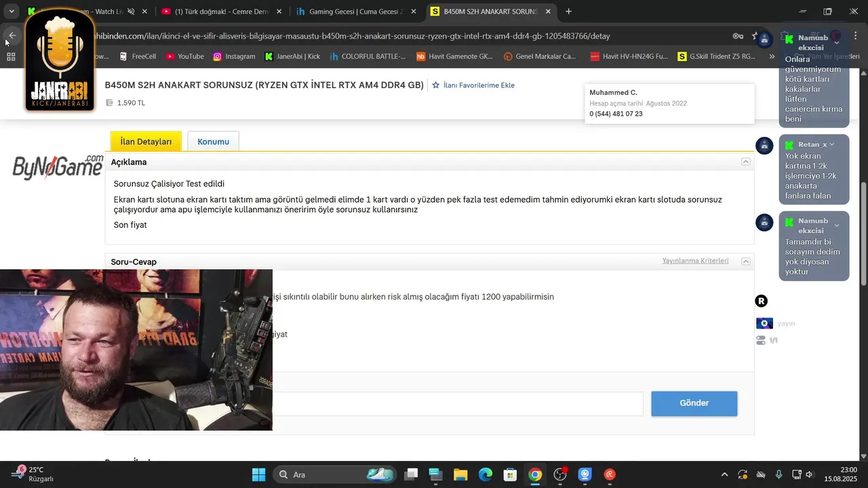Click seller name Muhammed C.
Image resolution: width=868 pixels, height=488 pixels.
tap(613, 92)
